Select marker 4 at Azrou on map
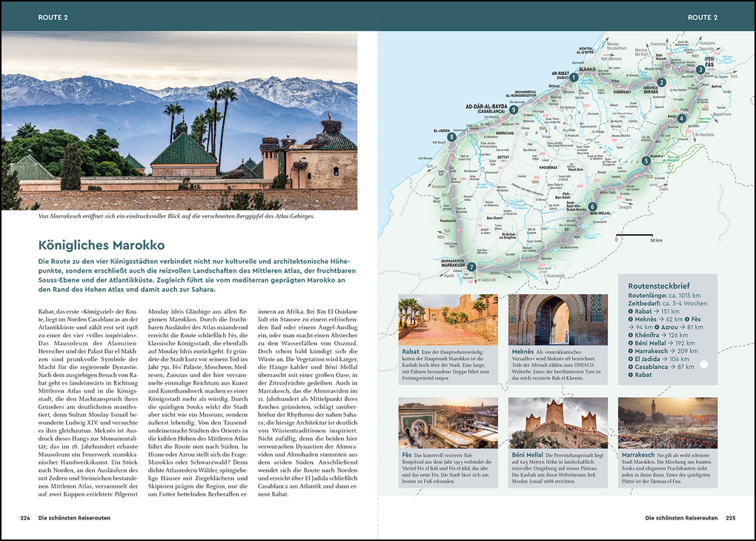 pyautogui.click(x=681, y=118)
